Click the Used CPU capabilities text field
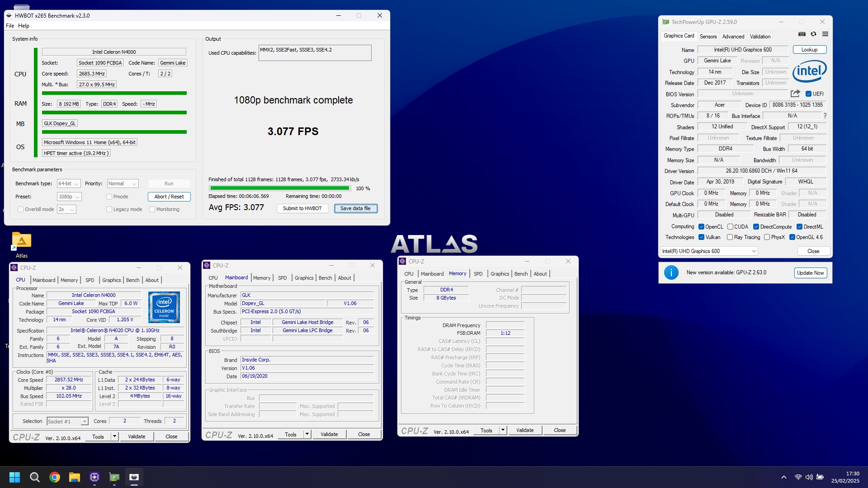This screenshot has width=868, height=488. 315,53
